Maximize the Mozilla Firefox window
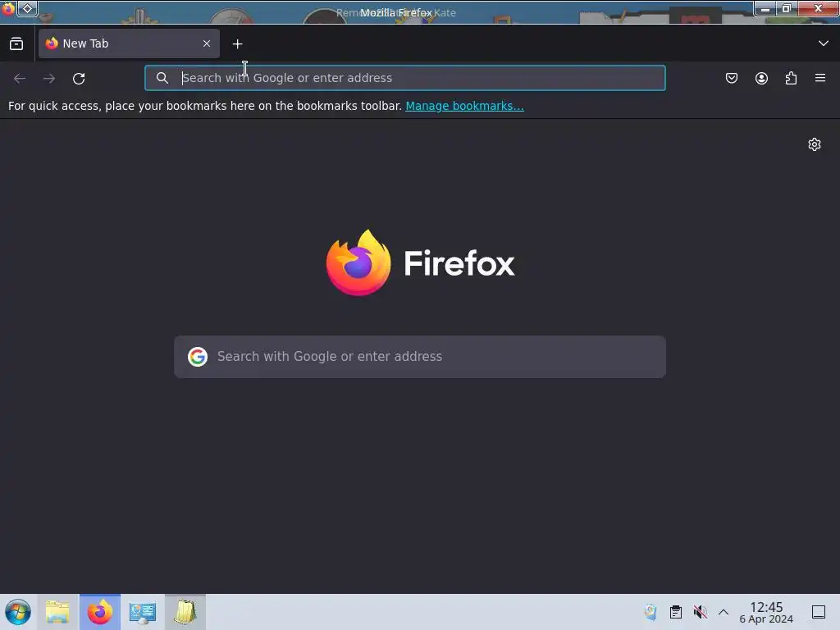Screen dimensions: 840x630 click(787, 8)
